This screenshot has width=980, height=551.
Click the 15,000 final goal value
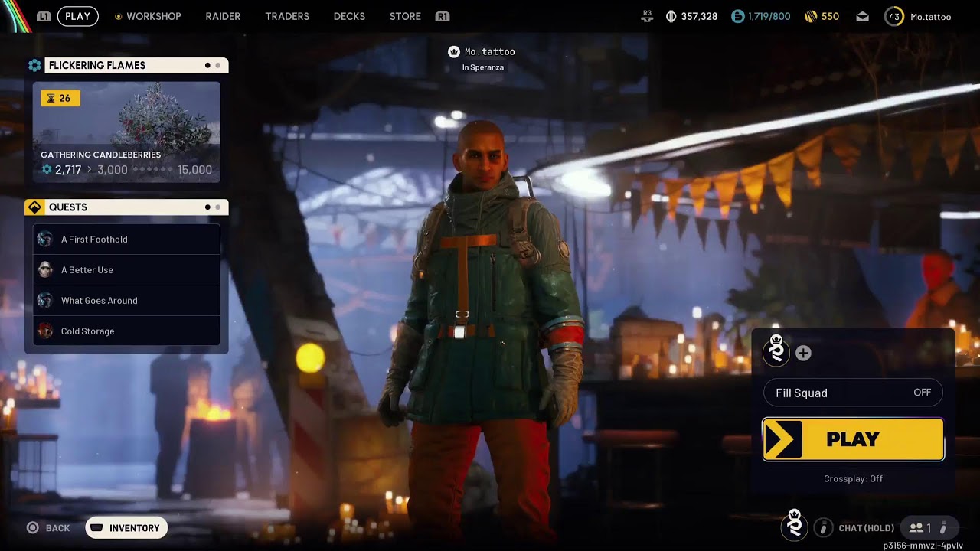pos(194,170)
